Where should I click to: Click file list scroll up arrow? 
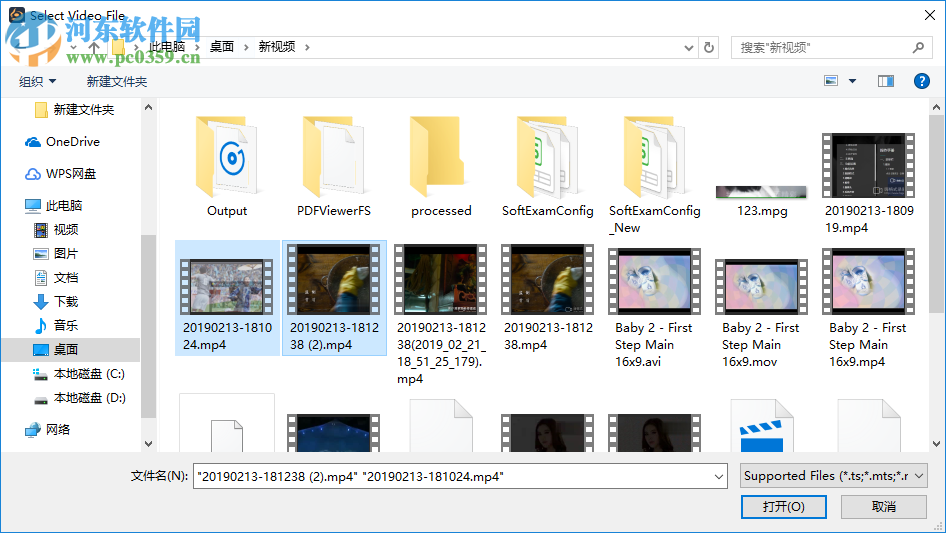point(936,107)
